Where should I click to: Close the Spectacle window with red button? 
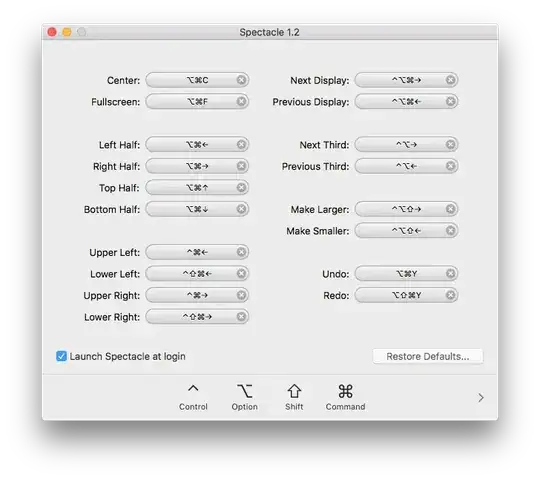[52, 32]
